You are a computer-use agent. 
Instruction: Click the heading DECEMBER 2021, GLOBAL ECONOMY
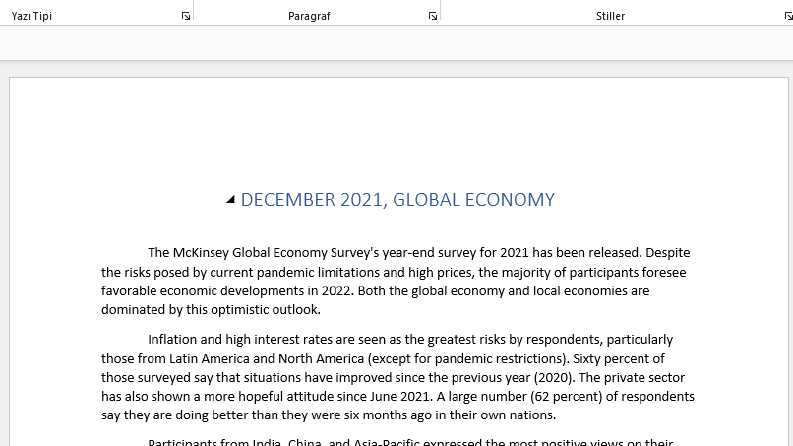point(398,200)
